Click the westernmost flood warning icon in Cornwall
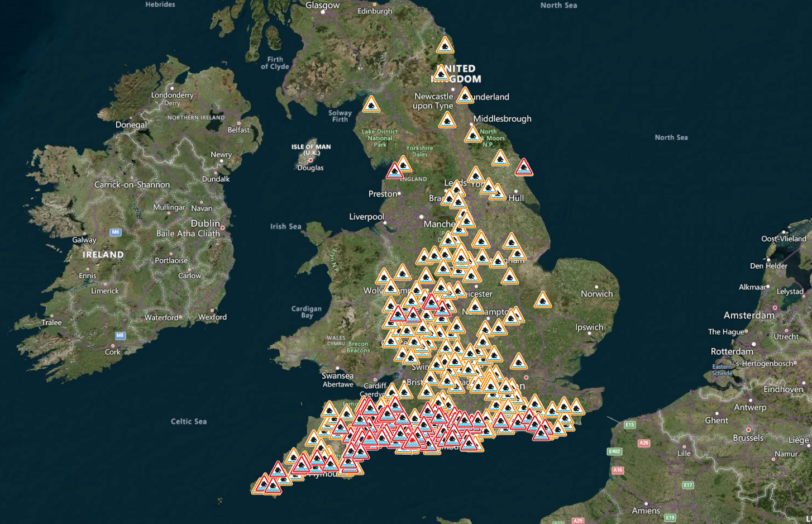The image size is (812, 524). [262, 485]
